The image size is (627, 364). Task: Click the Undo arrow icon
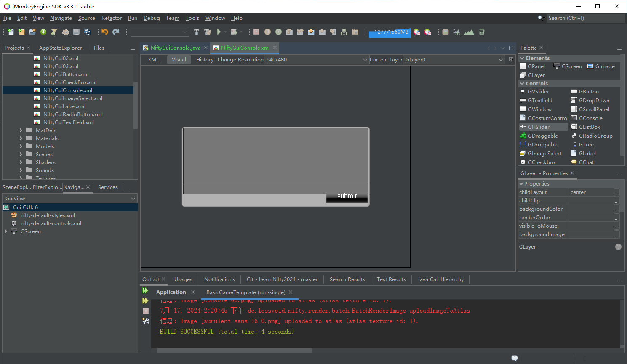pos(105,32)
